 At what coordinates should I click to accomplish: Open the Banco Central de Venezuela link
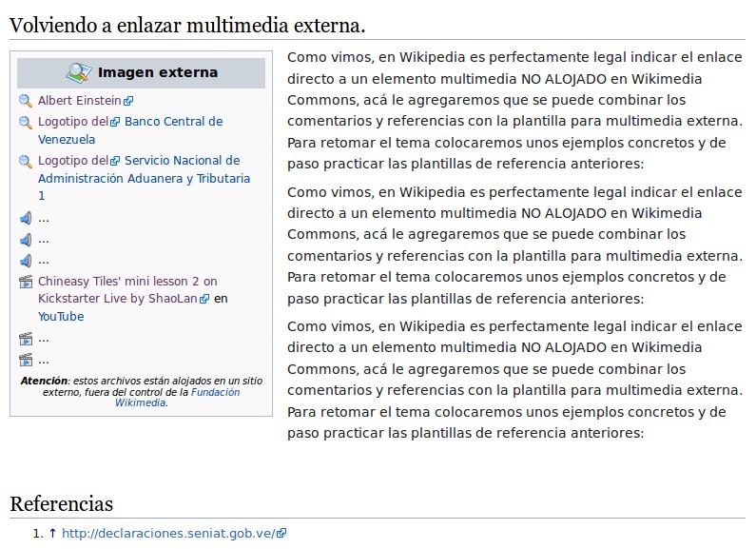pos(173,122)
